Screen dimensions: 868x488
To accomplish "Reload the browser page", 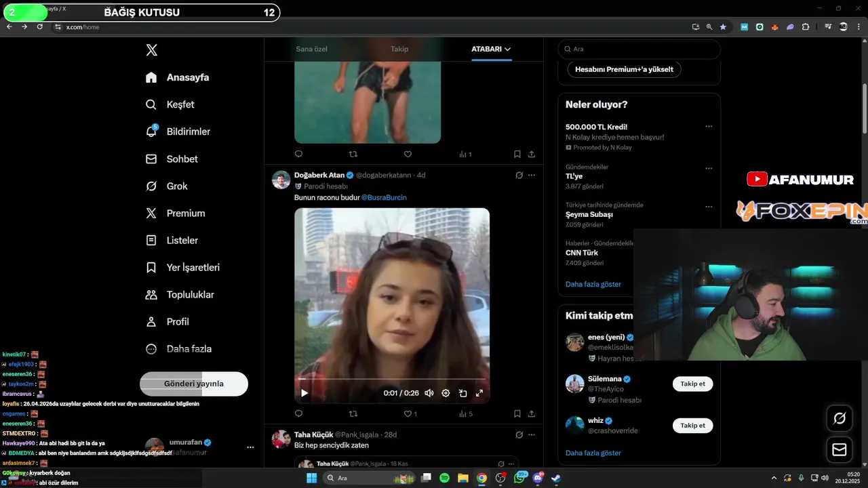I will [39, 26].
